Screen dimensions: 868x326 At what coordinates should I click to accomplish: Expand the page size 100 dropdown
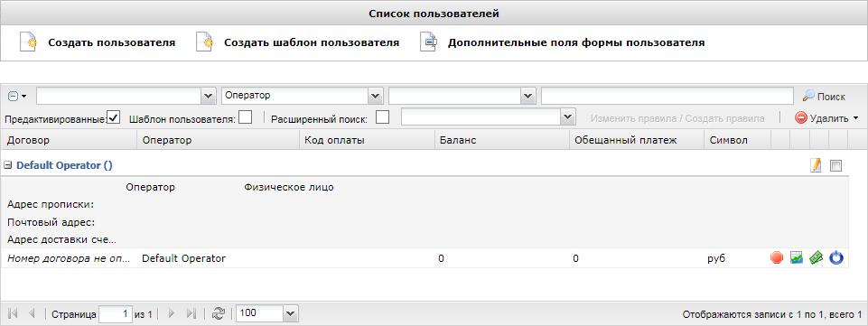tap(291, 313)
